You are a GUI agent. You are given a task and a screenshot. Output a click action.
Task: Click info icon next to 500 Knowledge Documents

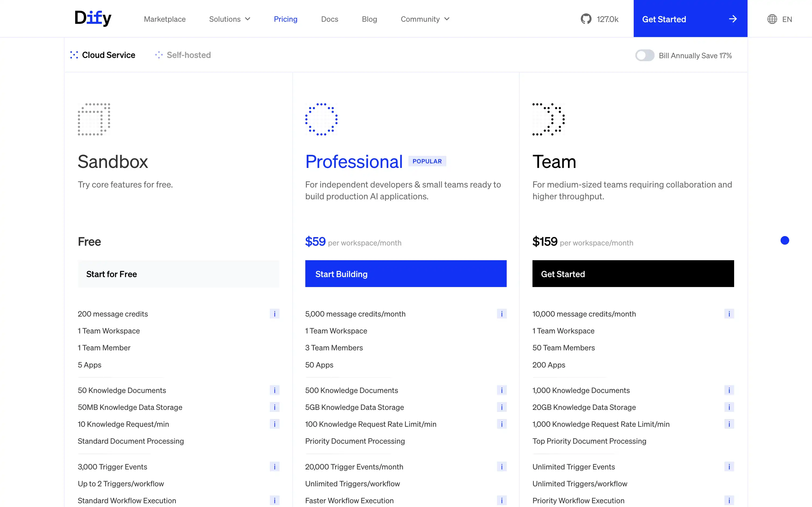tap(501, 390)
